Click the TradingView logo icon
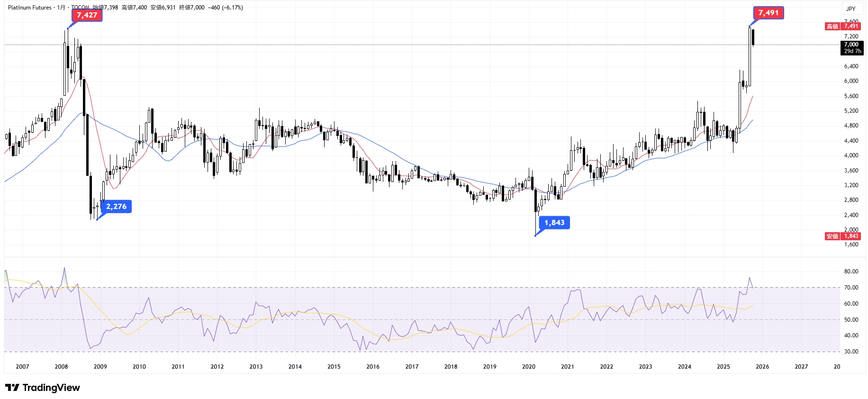The height and width of the screenshot is (399, 868). [x=12, y=388]
